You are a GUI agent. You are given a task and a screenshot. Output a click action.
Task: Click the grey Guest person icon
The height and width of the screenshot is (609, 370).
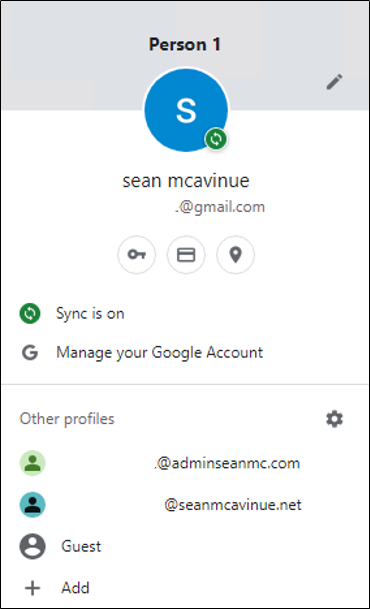(x=33, y=546)
